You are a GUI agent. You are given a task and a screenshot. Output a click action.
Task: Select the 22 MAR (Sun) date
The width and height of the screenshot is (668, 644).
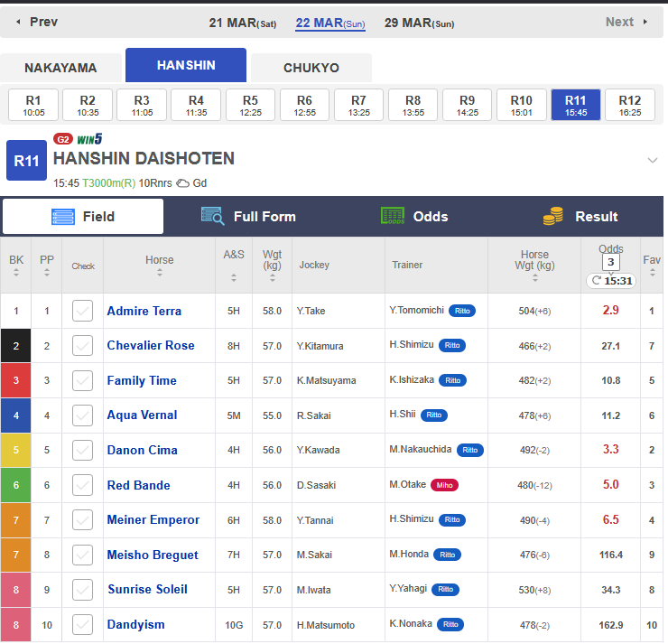(330, 23)
